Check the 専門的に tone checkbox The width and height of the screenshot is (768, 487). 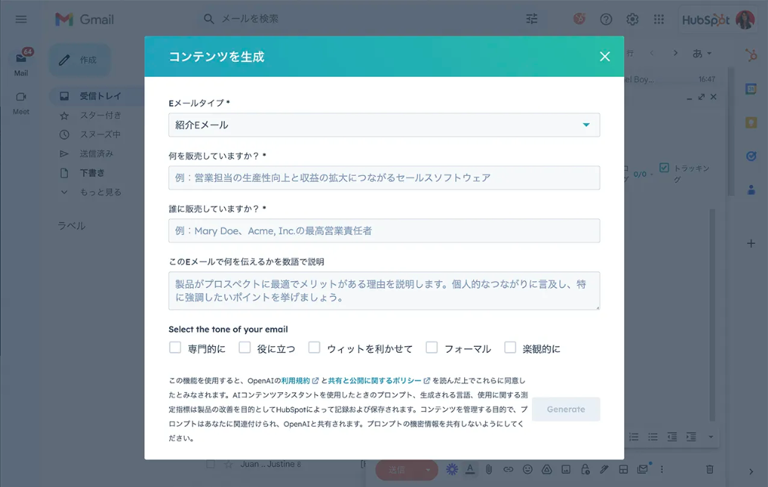coord(175,347)
